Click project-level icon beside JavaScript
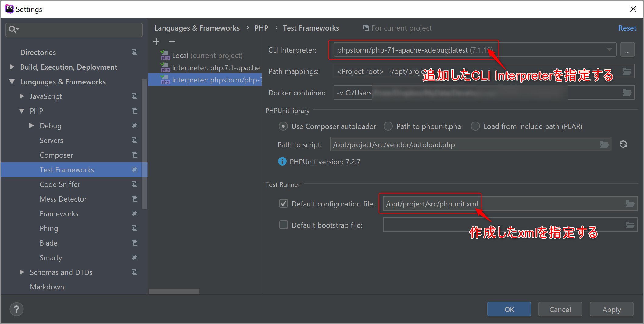The image size is (644, 324). [x=134, y=96]
